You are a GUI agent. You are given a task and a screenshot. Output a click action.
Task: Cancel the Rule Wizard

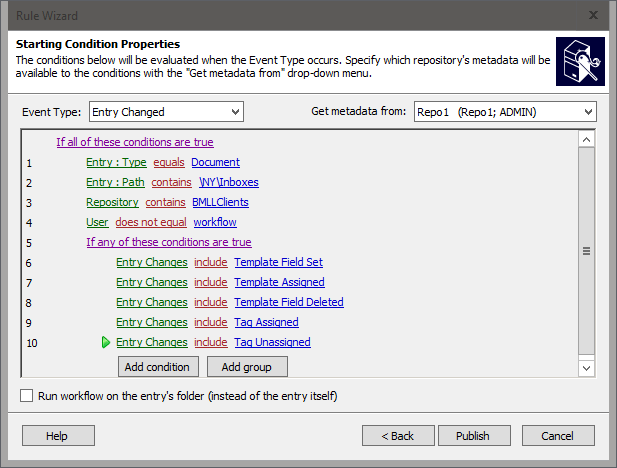557,436
